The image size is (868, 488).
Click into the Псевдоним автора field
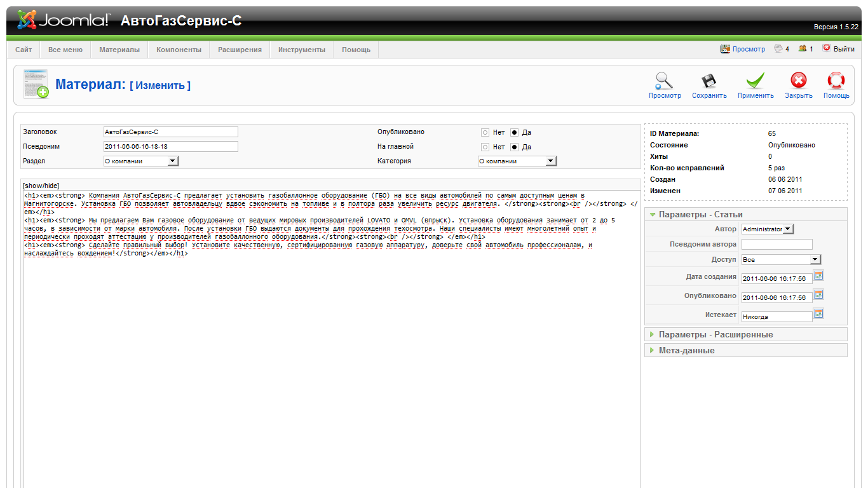tap(777, 244)
